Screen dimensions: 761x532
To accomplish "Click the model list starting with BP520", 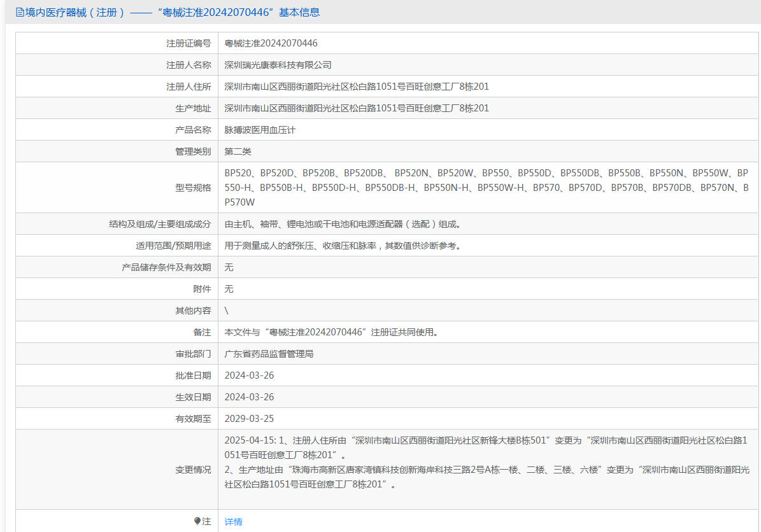I will click(x=487, y=188).
